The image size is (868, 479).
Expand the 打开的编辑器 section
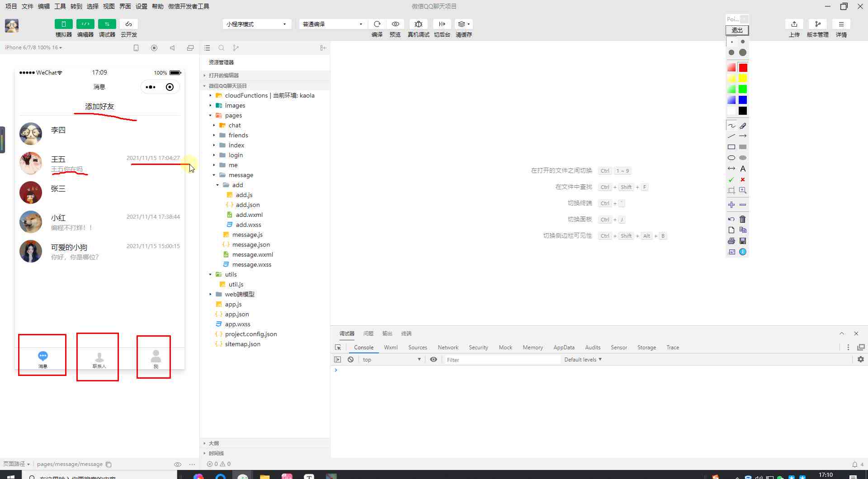pos(265,75)
